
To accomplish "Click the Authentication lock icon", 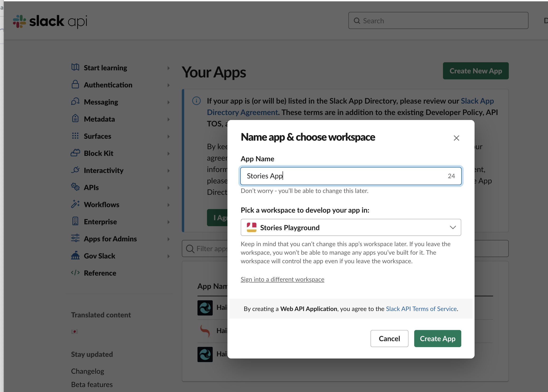I will [x=75, y=85].
